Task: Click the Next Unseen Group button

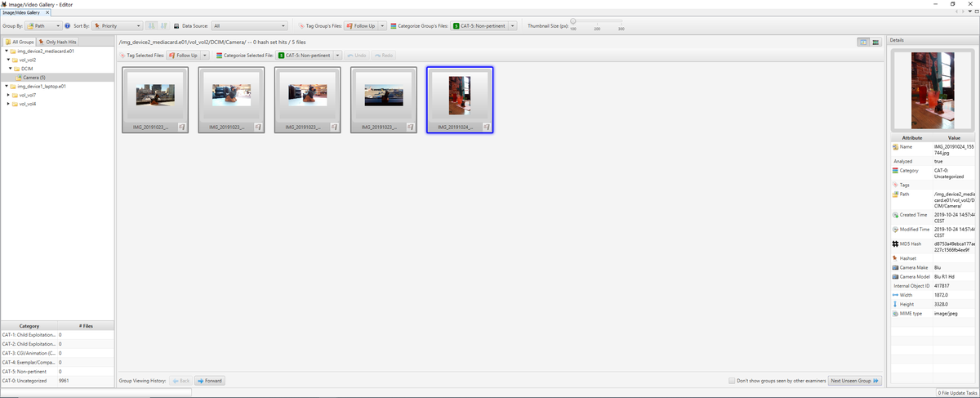Action: (855, 381)
